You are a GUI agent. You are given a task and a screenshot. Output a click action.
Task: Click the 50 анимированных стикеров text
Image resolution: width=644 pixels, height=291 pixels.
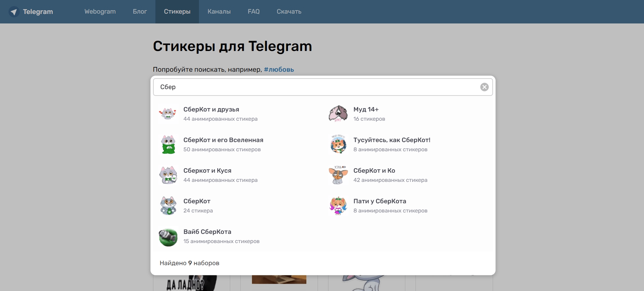222,150
